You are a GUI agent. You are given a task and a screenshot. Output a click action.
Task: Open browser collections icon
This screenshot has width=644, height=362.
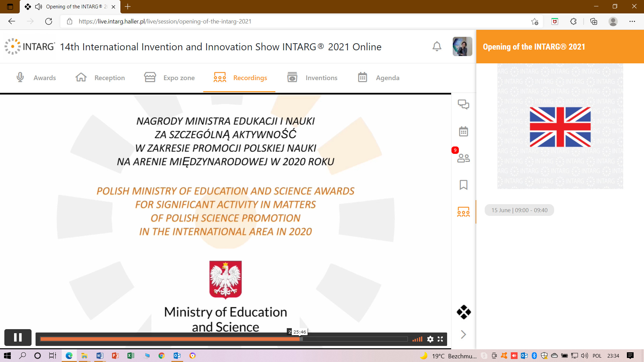click(594, 21)
